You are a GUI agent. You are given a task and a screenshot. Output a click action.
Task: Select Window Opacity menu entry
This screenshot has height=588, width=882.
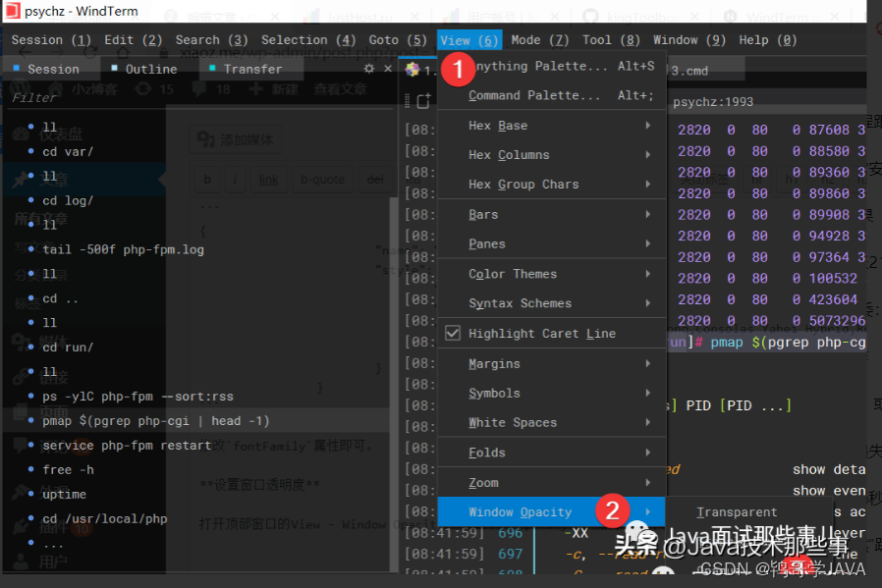551,511
